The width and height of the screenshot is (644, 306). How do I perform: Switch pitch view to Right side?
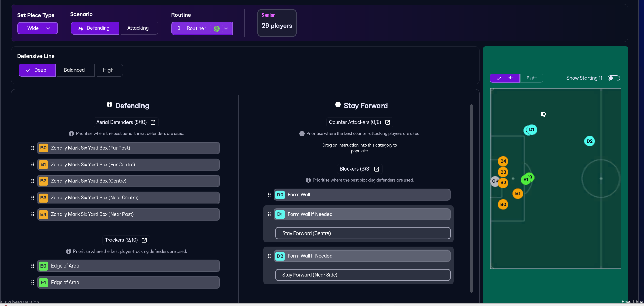coord(531,78)
